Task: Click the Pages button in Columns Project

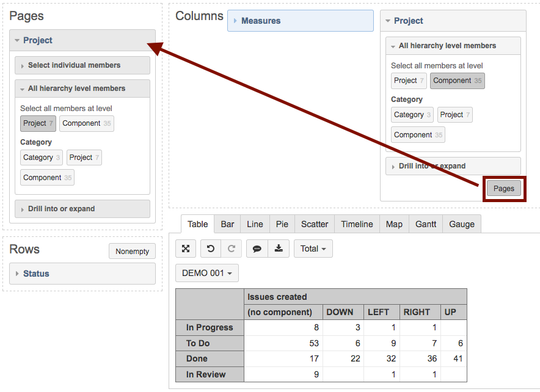Action: (x=504, y=188)
